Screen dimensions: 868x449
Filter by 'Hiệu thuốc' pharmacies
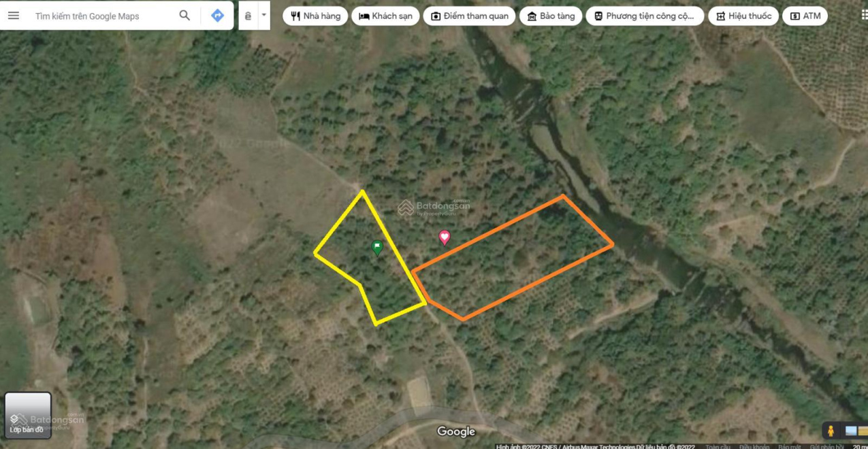coord(743,16)
